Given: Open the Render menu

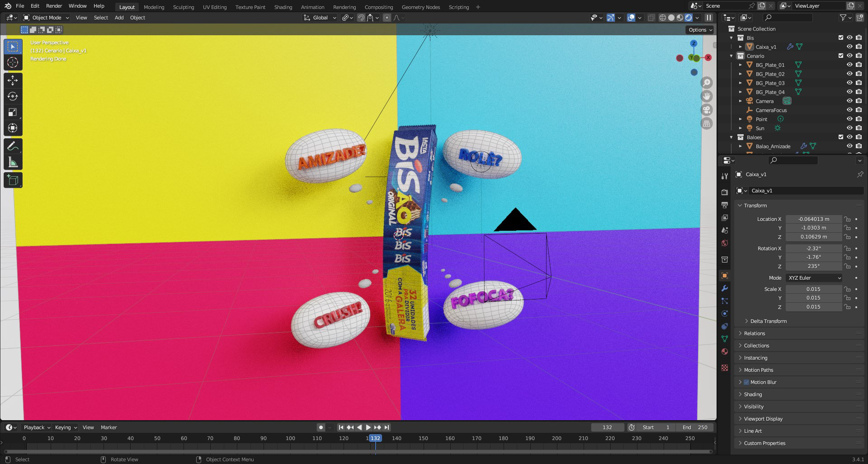Looking at the screenshot, I should tap(54, 6).
